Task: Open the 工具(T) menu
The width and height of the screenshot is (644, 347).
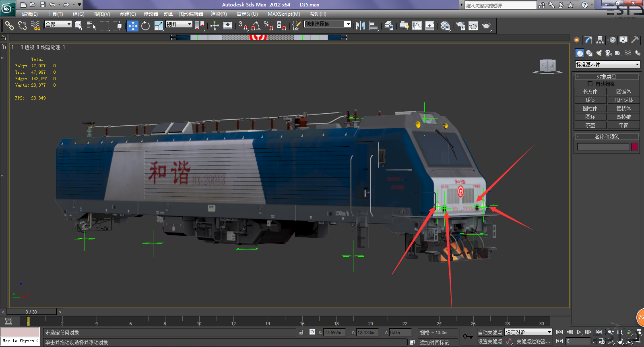Action: click(55, 14)
